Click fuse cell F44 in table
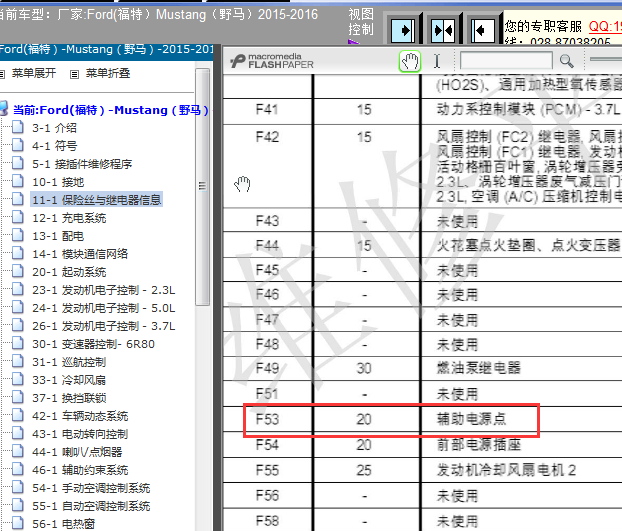 (x=267, y=246)
